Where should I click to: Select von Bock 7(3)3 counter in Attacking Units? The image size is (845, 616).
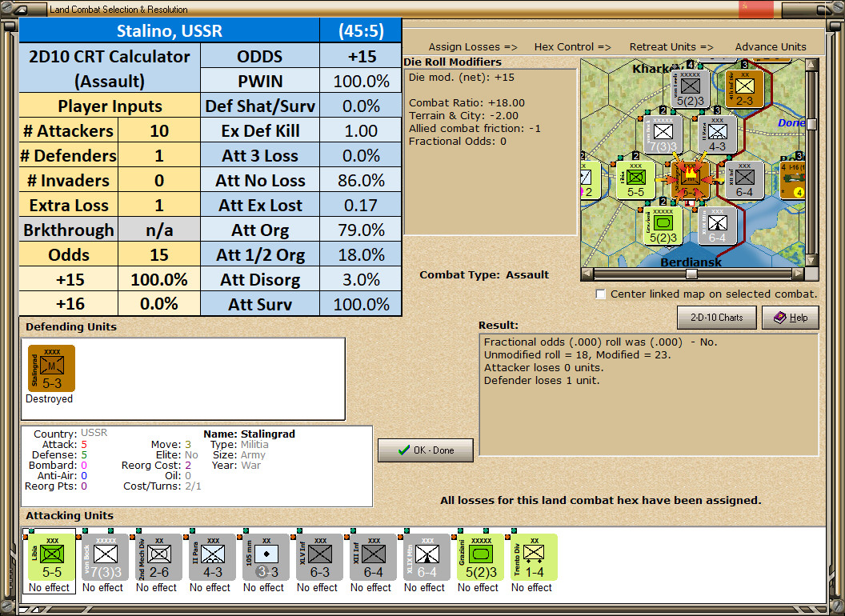tap(105, 558)
